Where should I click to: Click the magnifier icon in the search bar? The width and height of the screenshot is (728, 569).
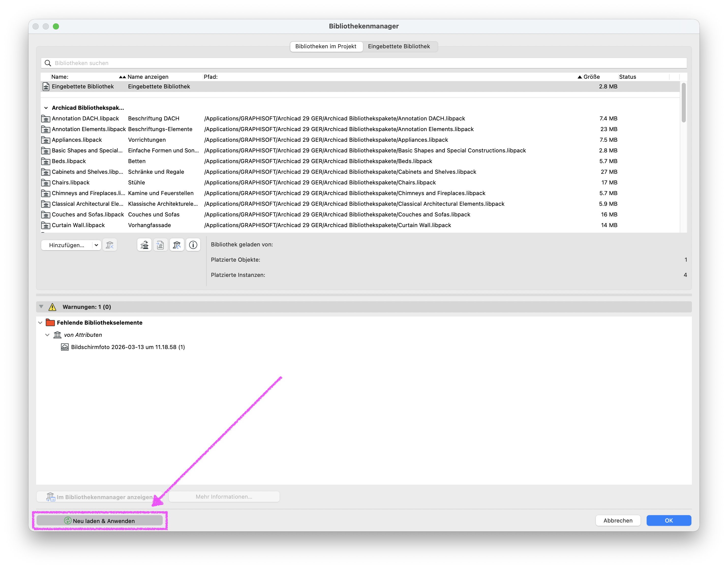pyautogui.click(x=48, y=63)
